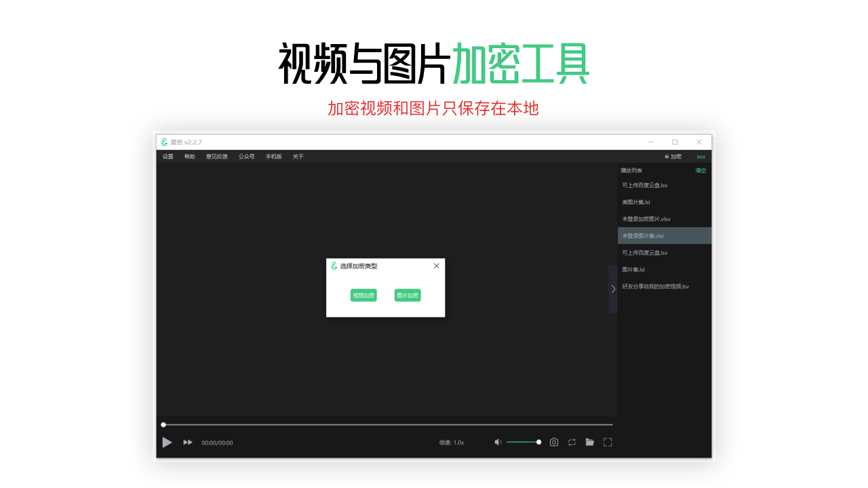Open the 公众号 menu
This screenshot has width=868, height=488.
tap(247, 157)
